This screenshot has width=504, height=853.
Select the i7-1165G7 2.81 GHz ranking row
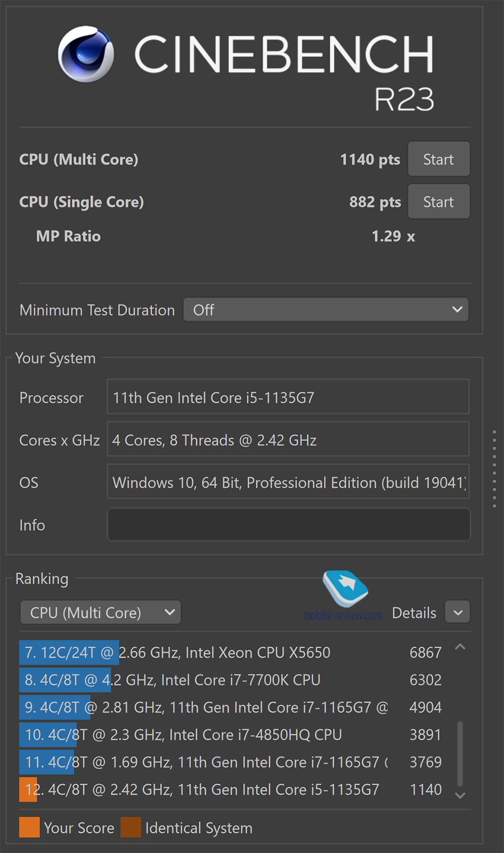pyautogui.click(x=232, y=707)
